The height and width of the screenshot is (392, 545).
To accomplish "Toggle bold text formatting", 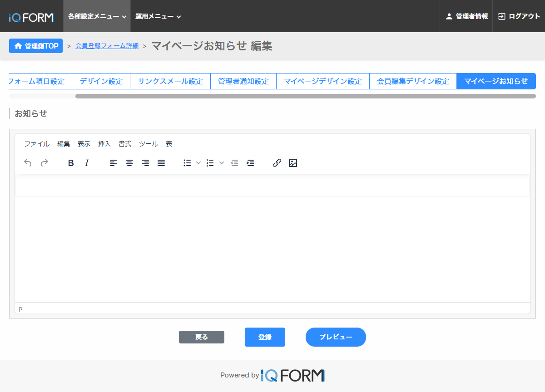I will [70, 163].
